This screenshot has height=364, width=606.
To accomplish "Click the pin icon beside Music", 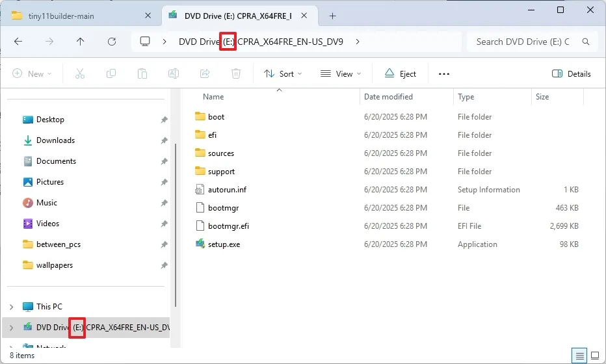I will coord(165,203).
